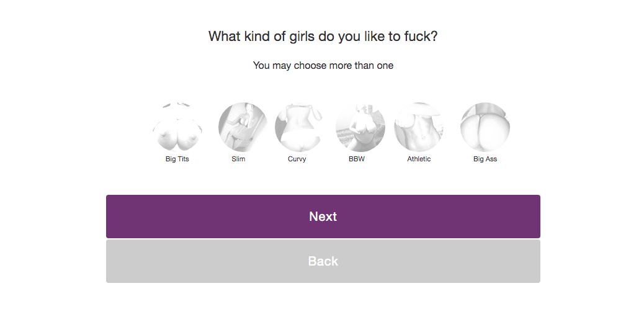Choose the Athletic circular image option

click(419, 127)
